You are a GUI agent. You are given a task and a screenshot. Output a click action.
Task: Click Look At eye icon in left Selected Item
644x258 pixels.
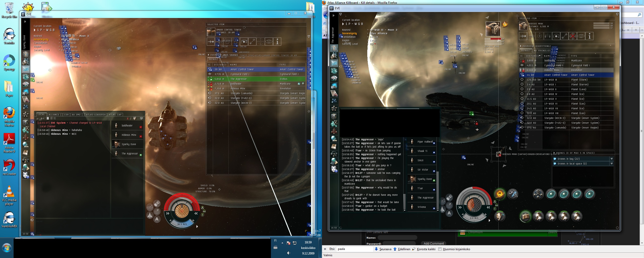coord(269,42)
